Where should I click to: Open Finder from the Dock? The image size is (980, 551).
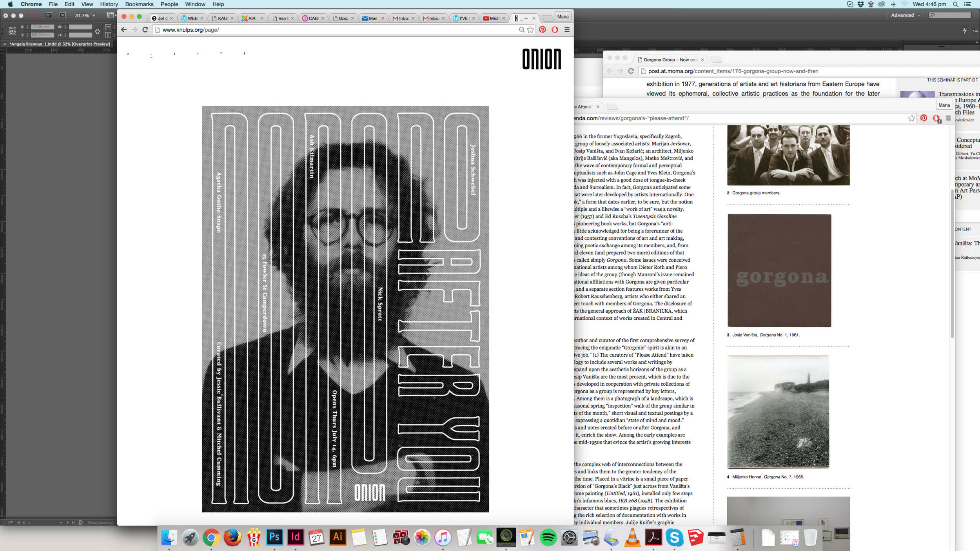[169, 537]
